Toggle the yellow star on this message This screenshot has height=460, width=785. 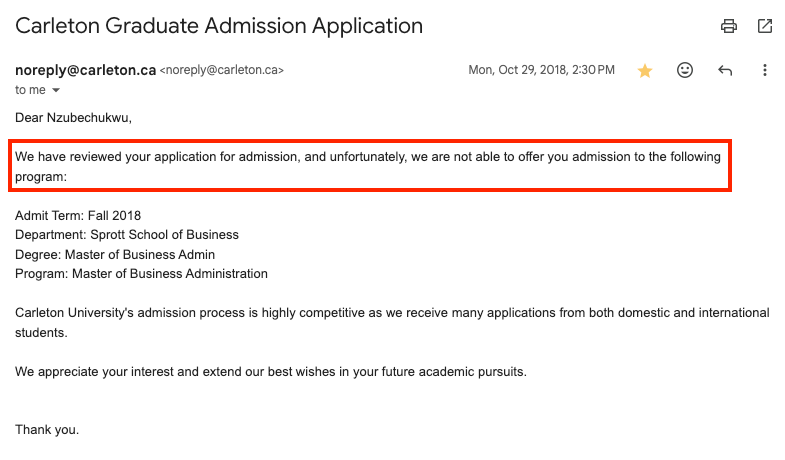[645, 71]
